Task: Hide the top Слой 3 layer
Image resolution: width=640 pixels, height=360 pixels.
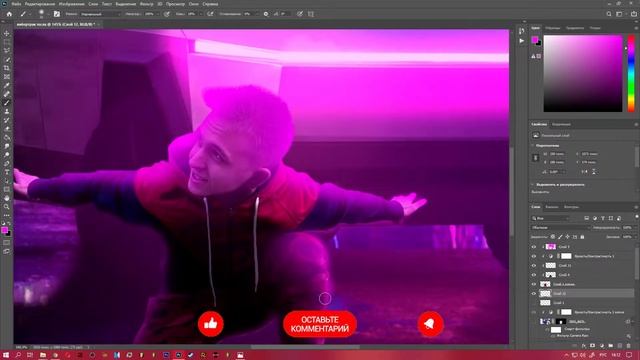Action: point(534,247)
